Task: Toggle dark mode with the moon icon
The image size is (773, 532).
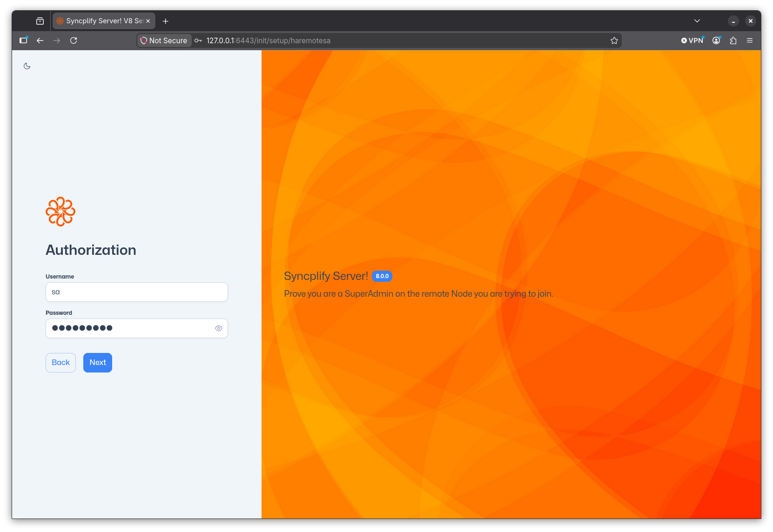Action: [27, 66]
